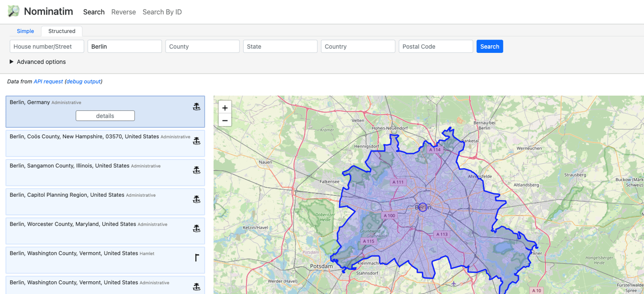
Task: Open details for Berlin, Germany
Action: click(105, 116)
